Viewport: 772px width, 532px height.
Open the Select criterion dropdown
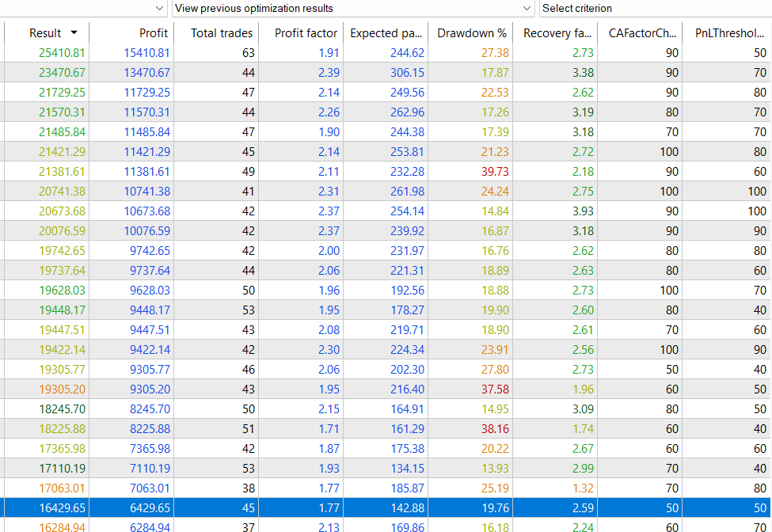point(654,8)
